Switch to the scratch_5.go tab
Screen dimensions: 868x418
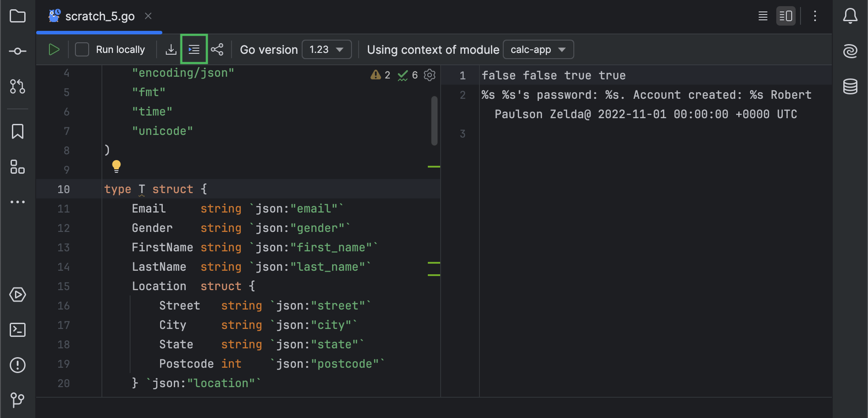click(x=100, y=16)
